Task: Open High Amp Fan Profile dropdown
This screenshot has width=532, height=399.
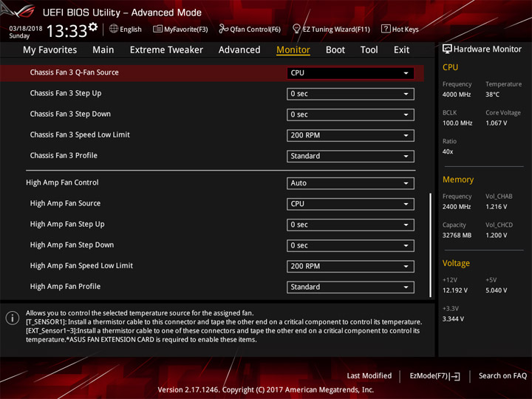Action: coord(350,287)
